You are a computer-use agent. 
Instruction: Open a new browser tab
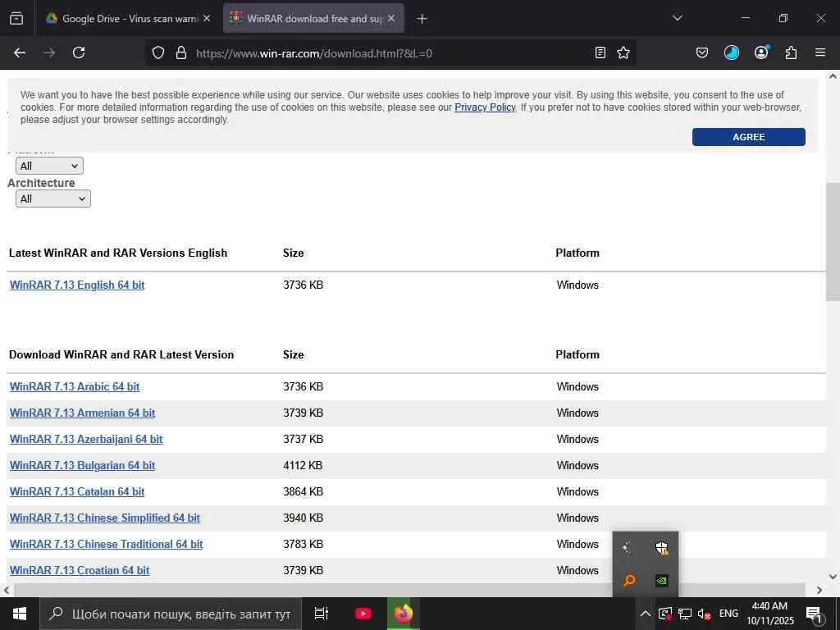[x=422, y=19]
